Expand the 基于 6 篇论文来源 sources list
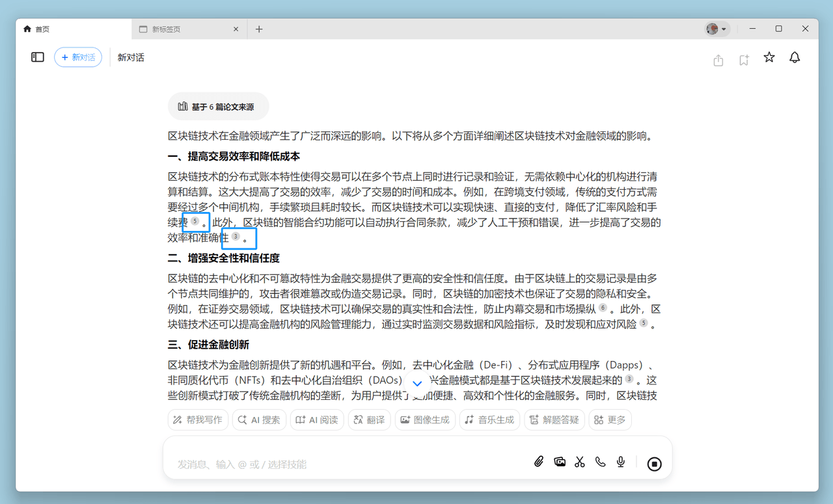Screen dimensions: 833x504 pos(217,107)
